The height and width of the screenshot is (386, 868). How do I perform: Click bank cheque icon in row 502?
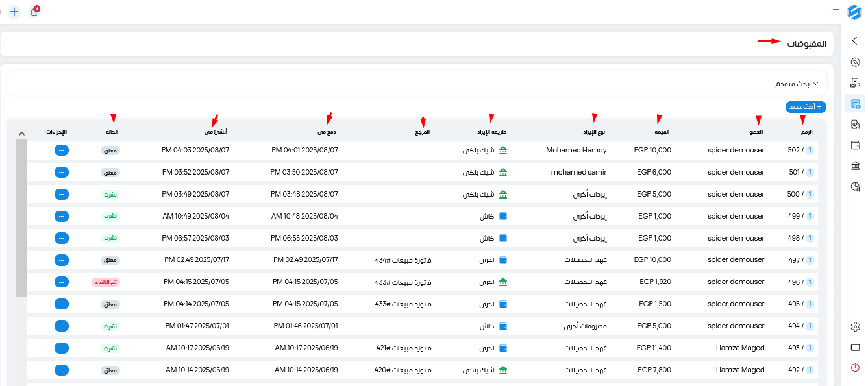502,150
